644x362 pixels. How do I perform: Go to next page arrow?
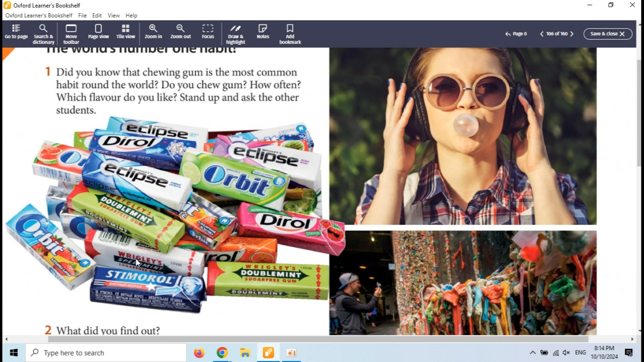[x=572, y=34]
